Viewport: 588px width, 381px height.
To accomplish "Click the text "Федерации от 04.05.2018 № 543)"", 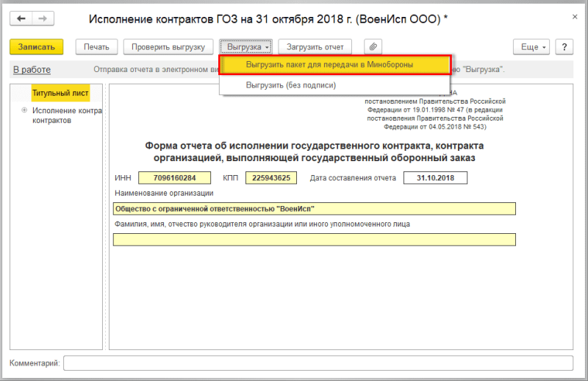I will 435,127.
